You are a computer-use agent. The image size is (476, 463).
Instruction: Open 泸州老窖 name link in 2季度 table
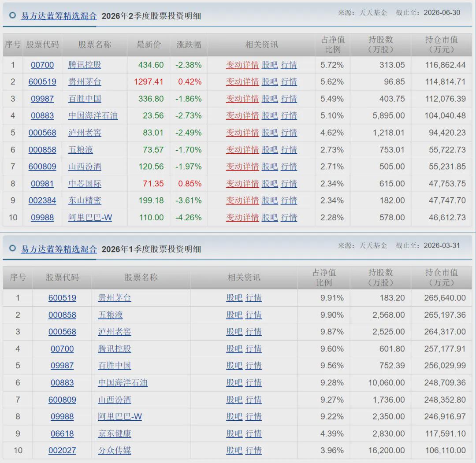(85, 133)
